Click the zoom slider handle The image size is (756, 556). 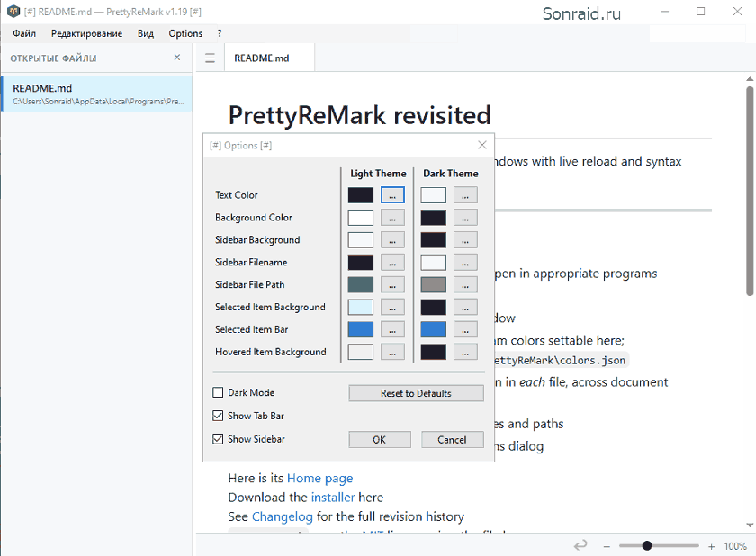coord(647,545)
